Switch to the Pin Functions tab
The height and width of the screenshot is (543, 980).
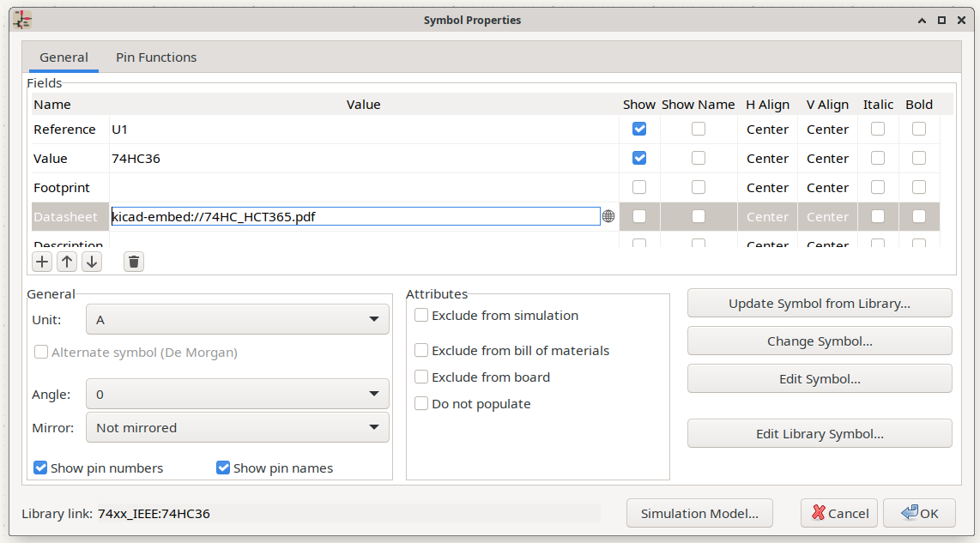click(156, 57)
